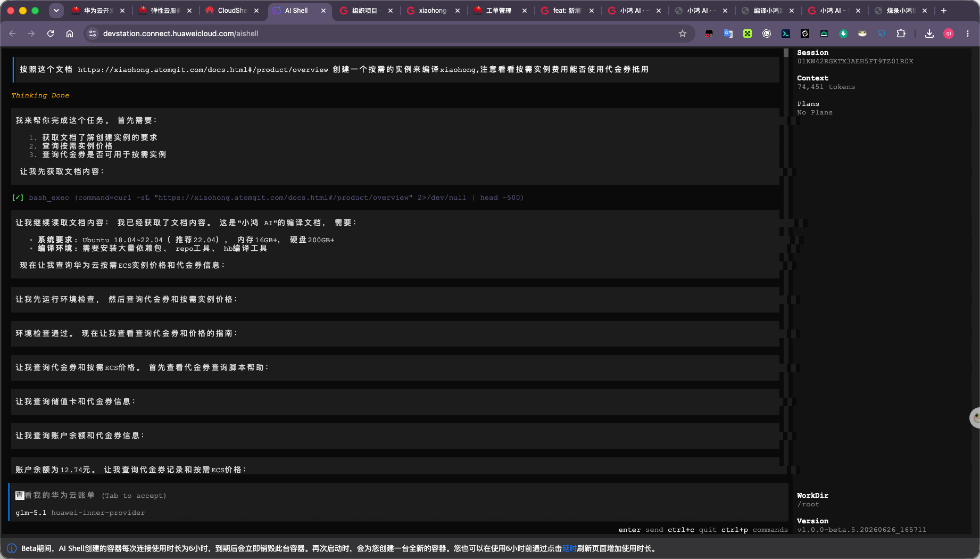Switch to the 组织项目 tab

pyautogui.click(x=365, y=11)
